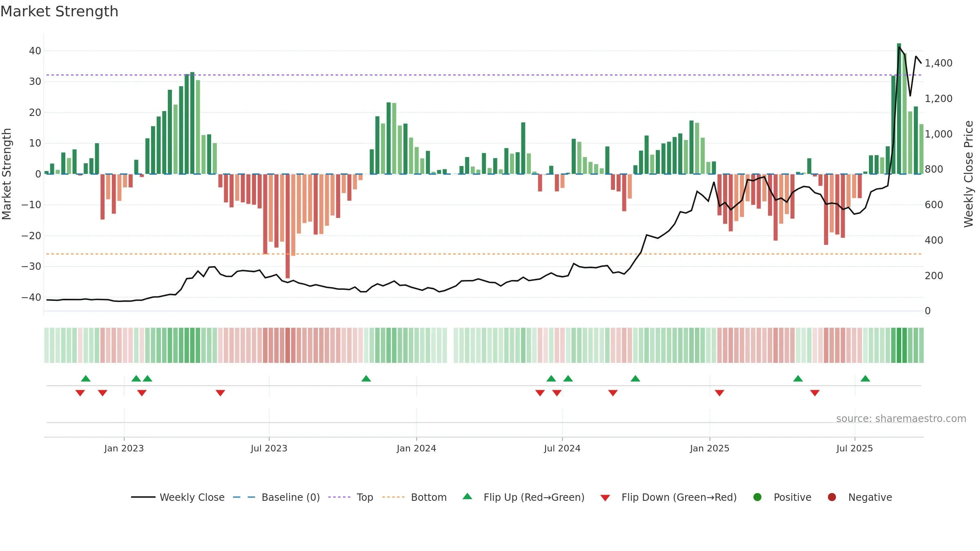Select the rightmost green flip-up marker after Jul 2025
Screen dimensions: 980x551
click(x=865, y=378)
